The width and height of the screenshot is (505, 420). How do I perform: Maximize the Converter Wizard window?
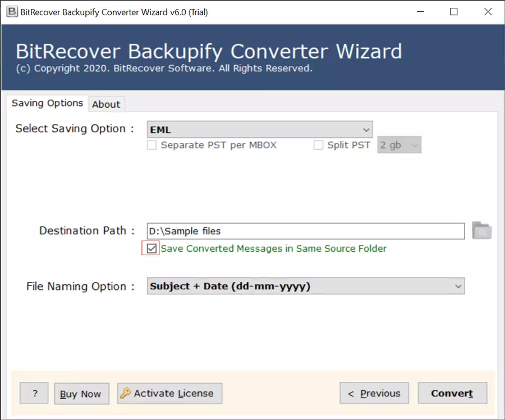click(454, 12)
